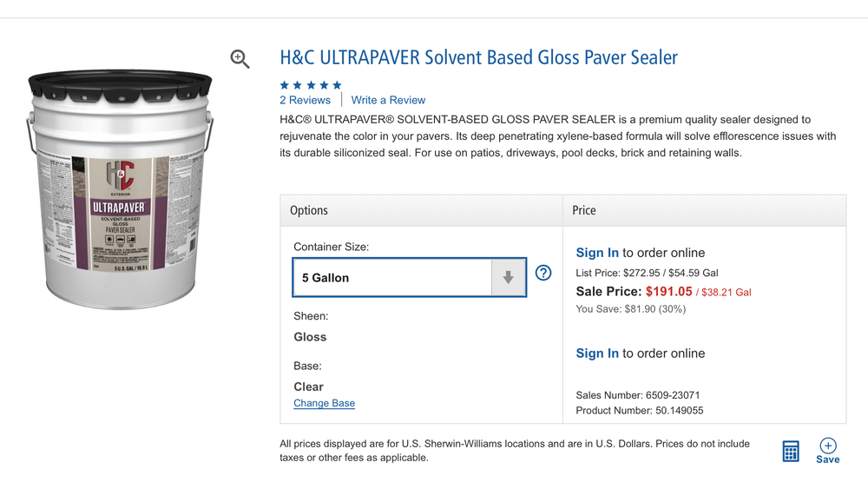Screen dimensions: 868x502
Task: Open the 2 Reviews link
Action: point(305,101)
